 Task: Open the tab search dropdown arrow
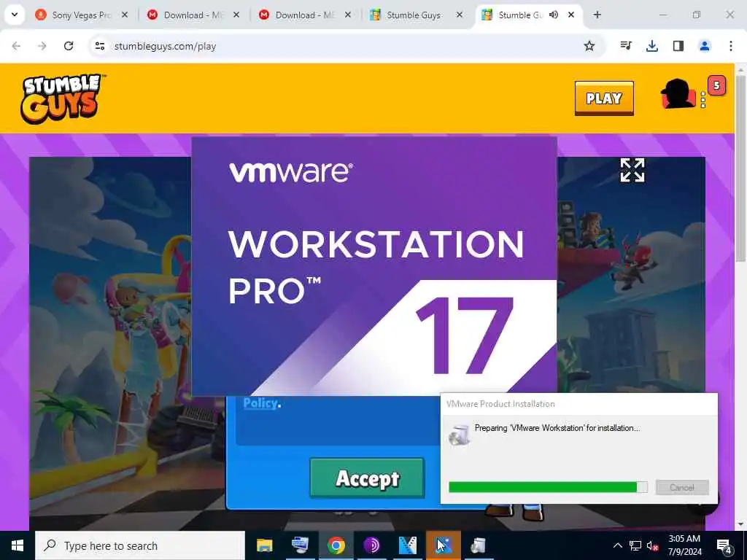(15, 15)
